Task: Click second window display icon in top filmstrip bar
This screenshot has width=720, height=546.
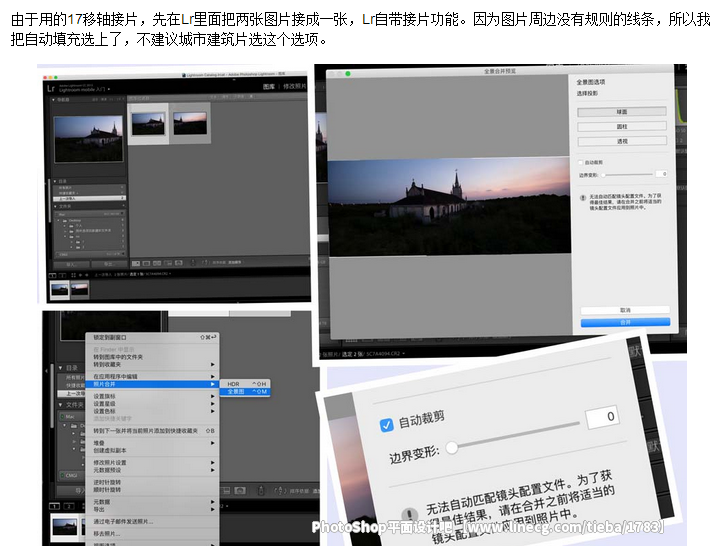Action: (x=62, y=276)
